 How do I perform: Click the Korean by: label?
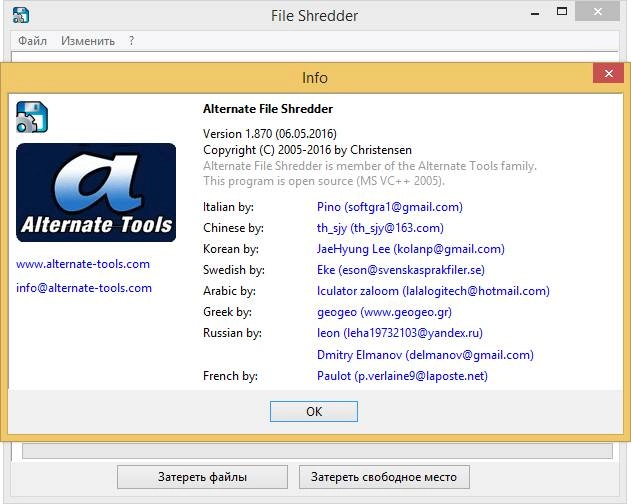click(231, 249)
